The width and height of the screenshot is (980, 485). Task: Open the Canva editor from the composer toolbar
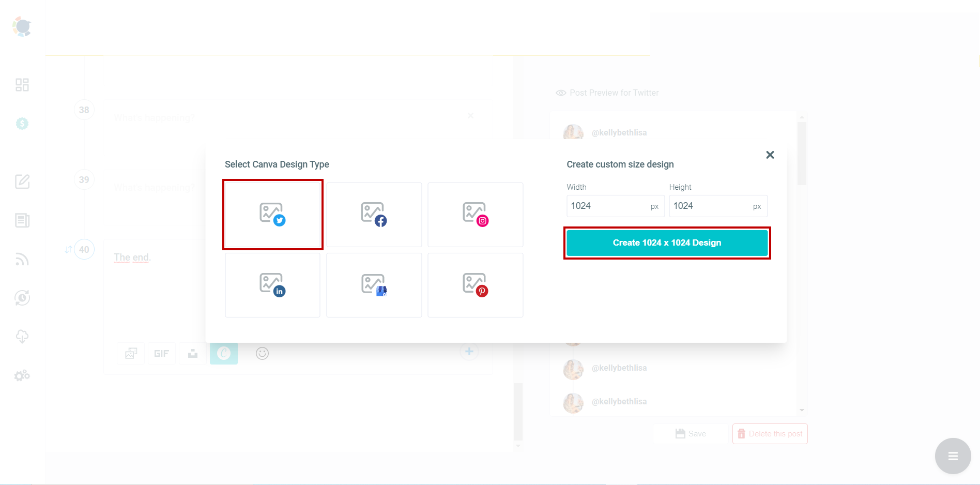[224, 354]
